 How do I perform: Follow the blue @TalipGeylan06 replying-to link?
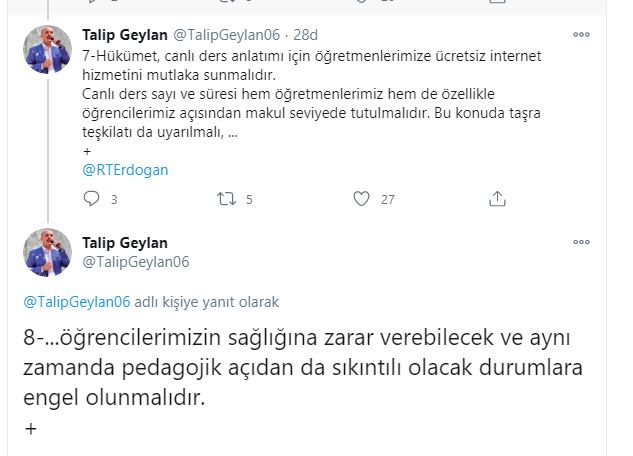point(76,301)
